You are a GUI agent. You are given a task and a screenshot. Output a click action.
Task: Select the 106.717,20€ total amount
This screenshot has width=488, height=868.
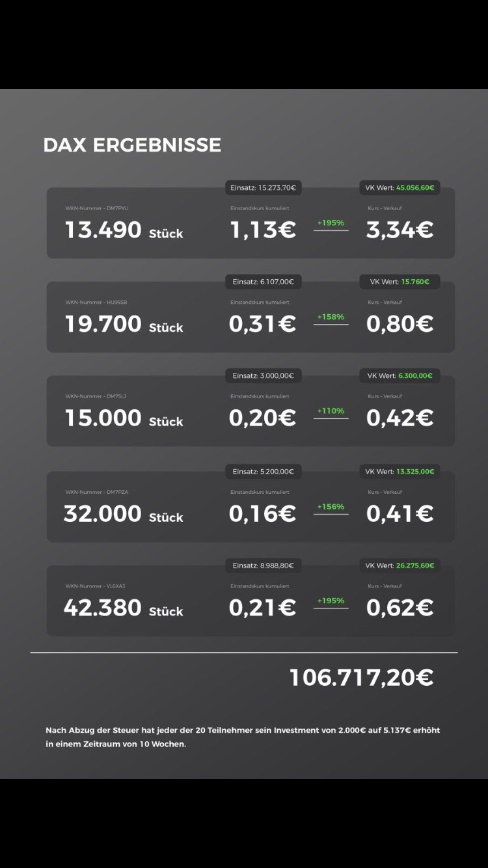coord(361,678)
